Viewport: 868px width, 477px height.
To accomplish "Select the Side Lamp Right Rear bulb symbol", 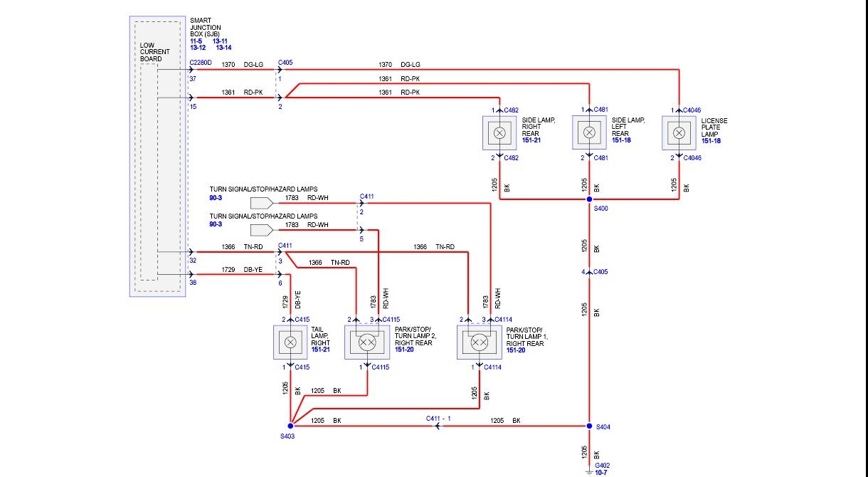I will pos(499,132).
